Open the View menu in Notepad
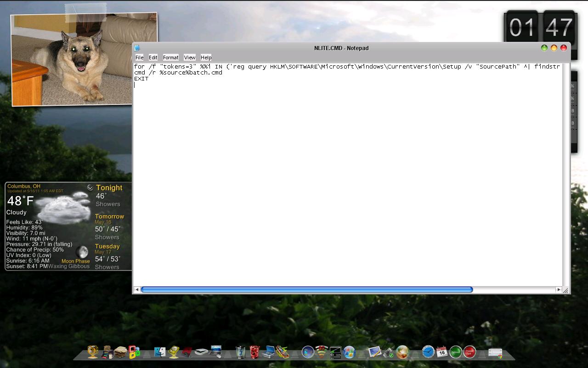Image resolution: width=588 pixels, height=368 pixels. [x=189, y=57]
